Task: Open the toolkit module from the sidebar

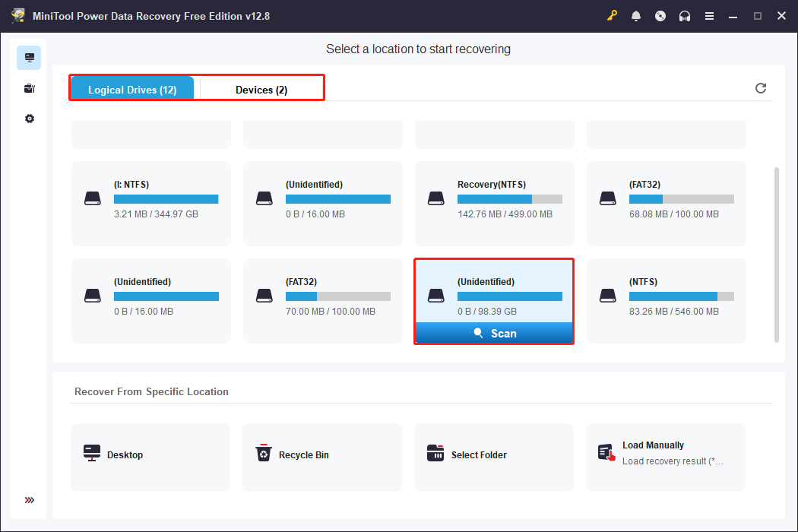Action: [x=29, y=87]
